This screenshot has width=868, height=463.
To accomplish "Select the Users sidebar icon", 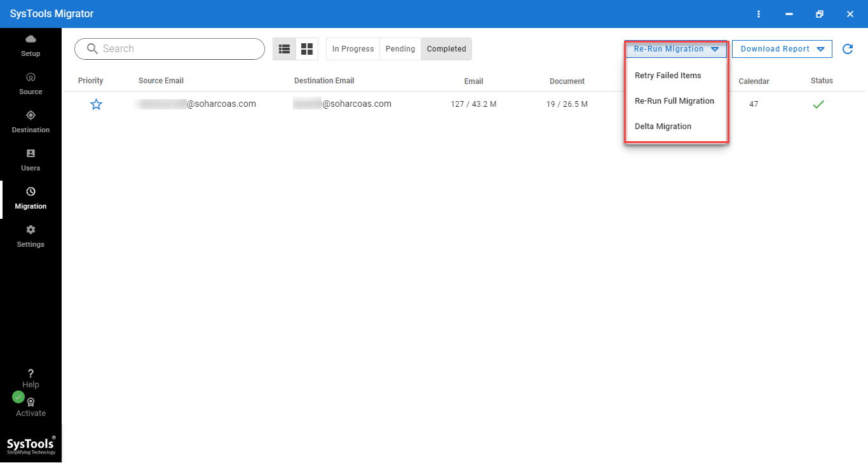I will [31, 160].
